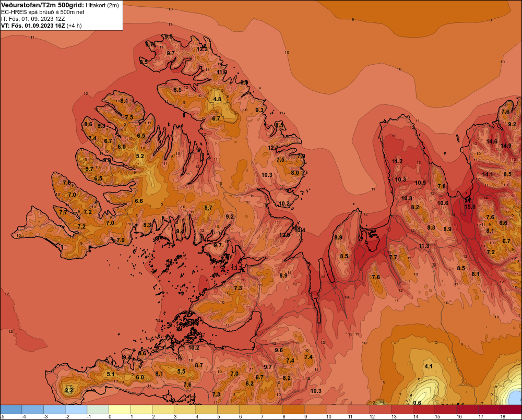
Task: Click the 10.8 temperature value
Action: click(407, 198)
